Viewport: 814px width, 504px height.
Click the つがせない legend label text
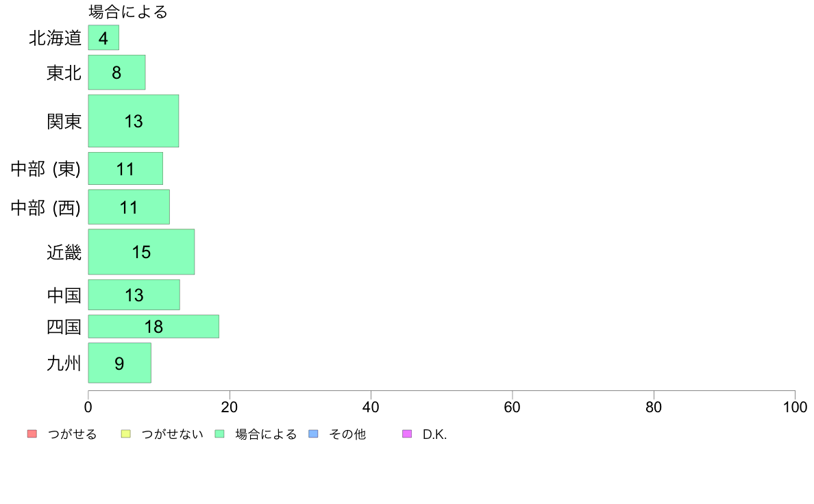(x=172, y=434)
